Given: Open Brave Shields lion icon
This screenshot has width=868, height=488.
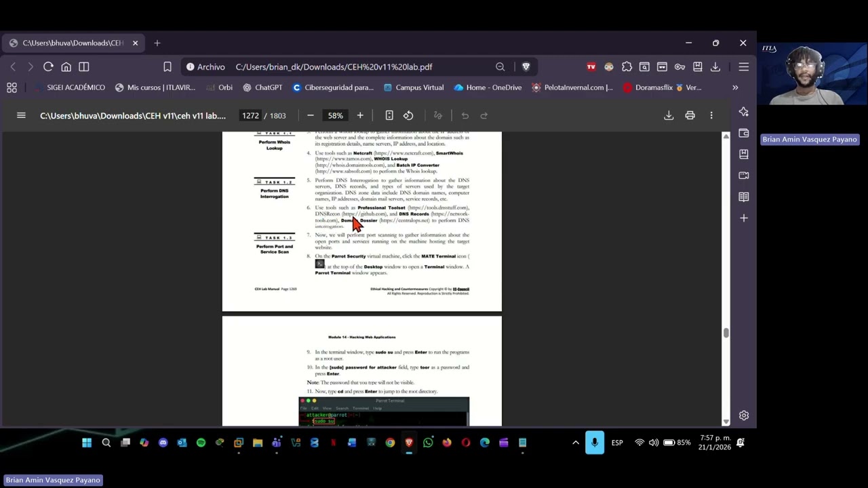Looking at the screenshot, I should (526, 67).
